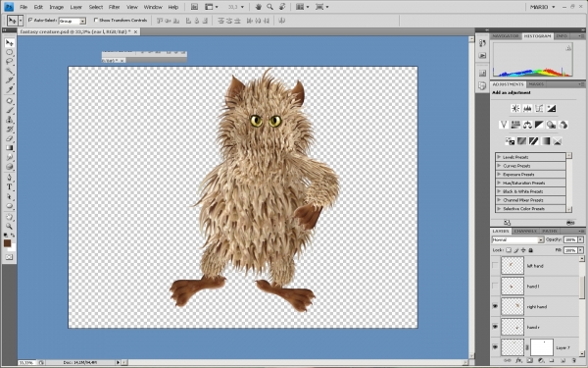Click the Hand tool in application bar
The width and height of the screenshot is (588, 368).
[259, 7]
